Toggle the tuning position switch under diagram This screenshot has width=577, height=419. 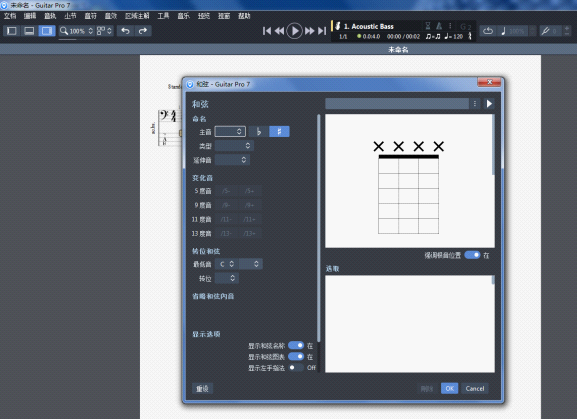pos(472,255)
